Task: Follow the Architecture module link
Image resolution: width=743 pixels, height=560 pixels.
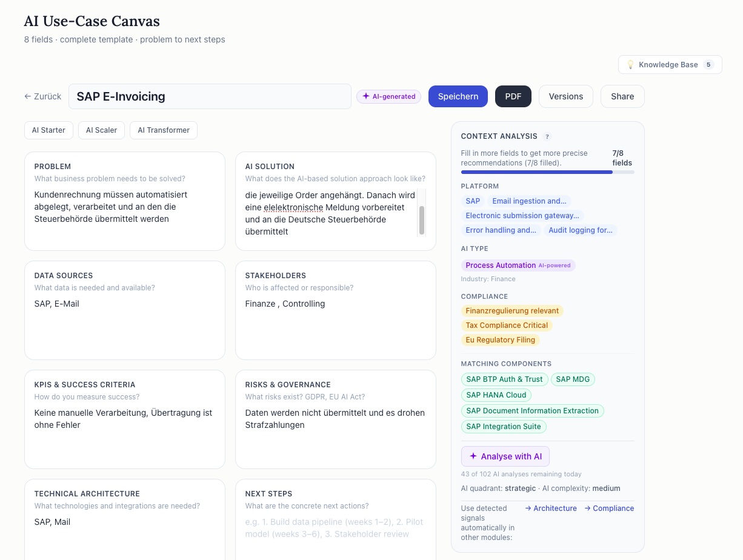Action: coord(551,508)
